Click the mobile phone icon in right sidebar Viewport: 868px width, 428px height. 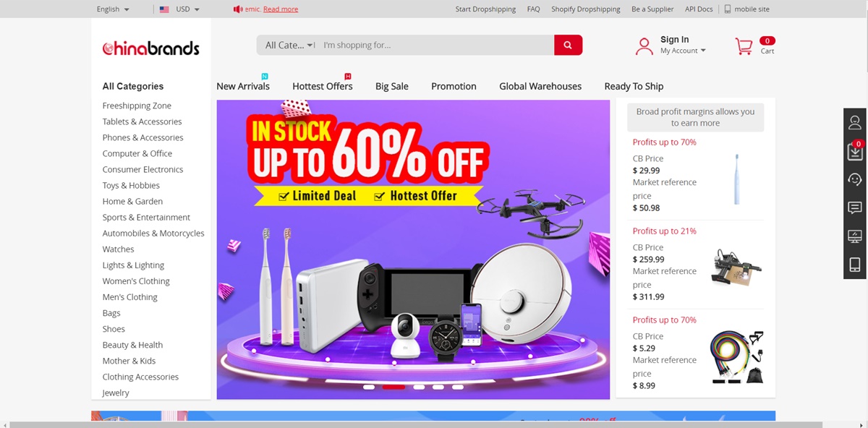(x=855, y=265)
